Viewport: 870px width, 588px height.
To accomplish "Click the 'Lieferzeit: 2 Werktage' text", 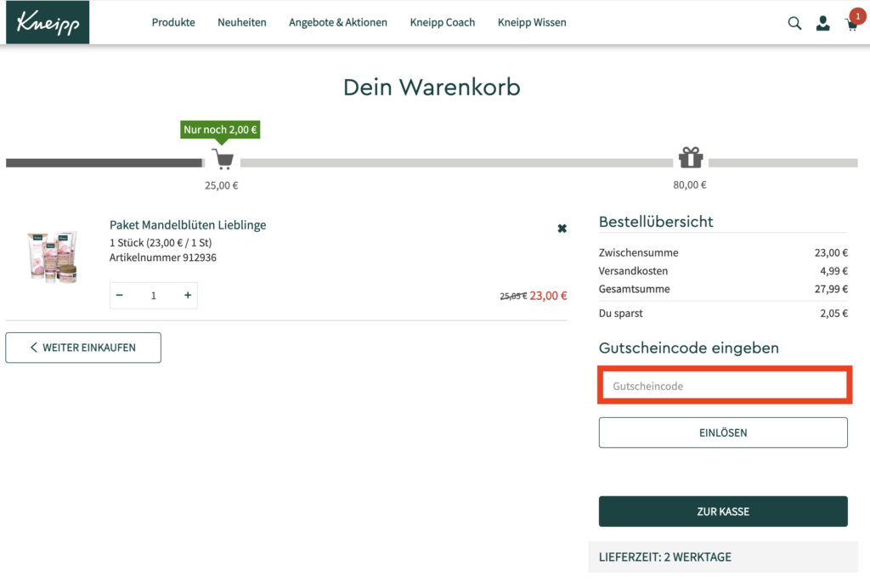I will point(664,557).
